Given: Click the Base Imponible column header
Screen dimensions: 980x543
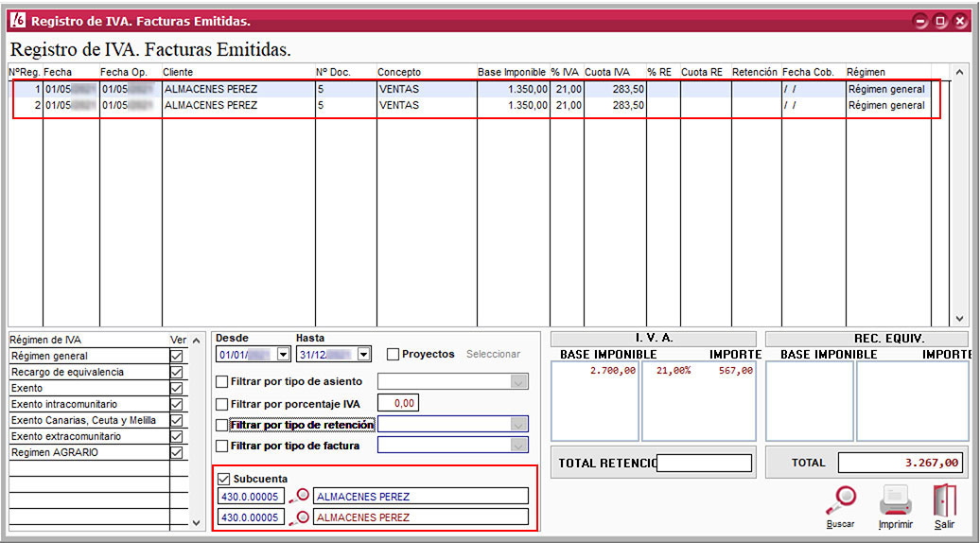Looking at the screenshot, I should click(511, 73).
